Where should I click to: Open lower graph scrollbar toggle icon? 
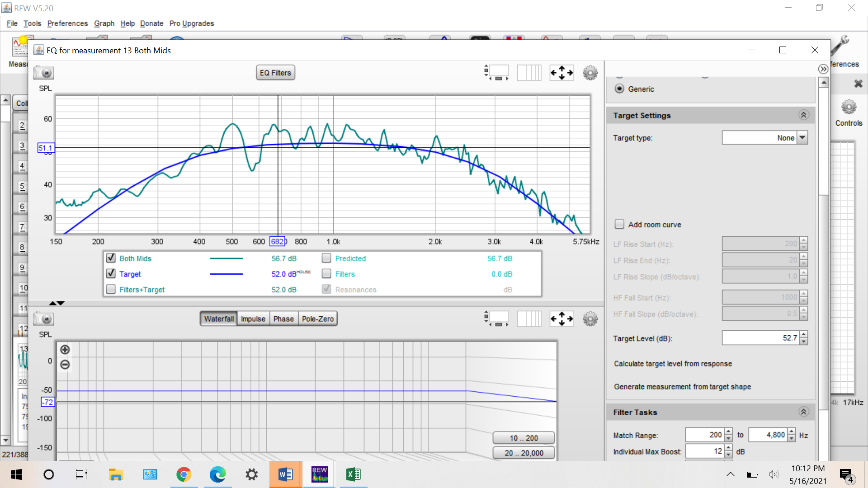coord(496,319)
